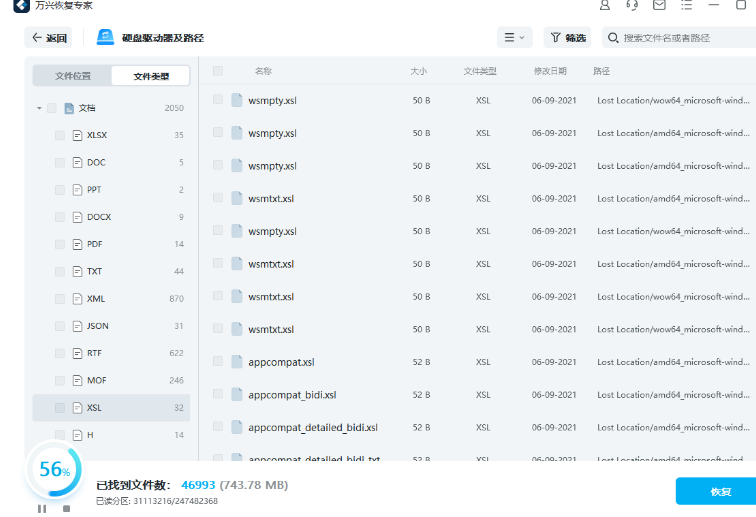Click the user account icon

click(605, 6)
